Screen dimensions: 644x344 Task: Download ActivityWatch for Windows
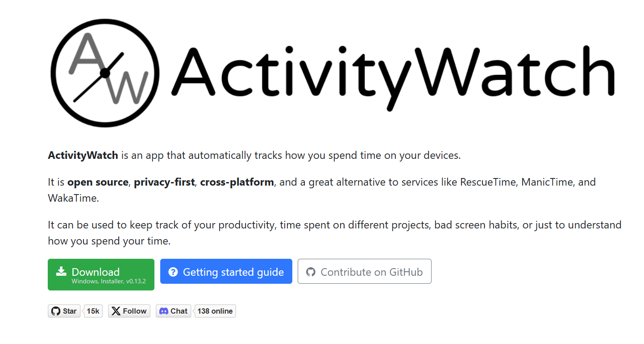(x=101, y=274)
